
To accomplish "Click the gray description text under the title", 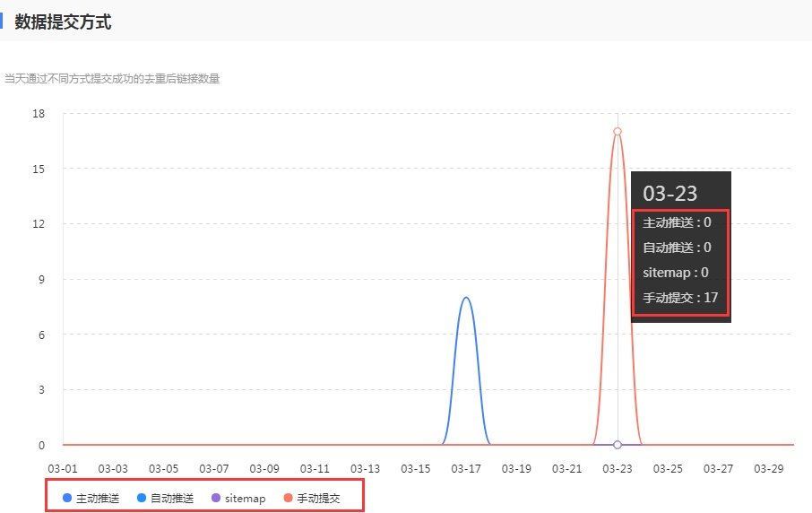I will pyautogui.click(x=112, y=79).
